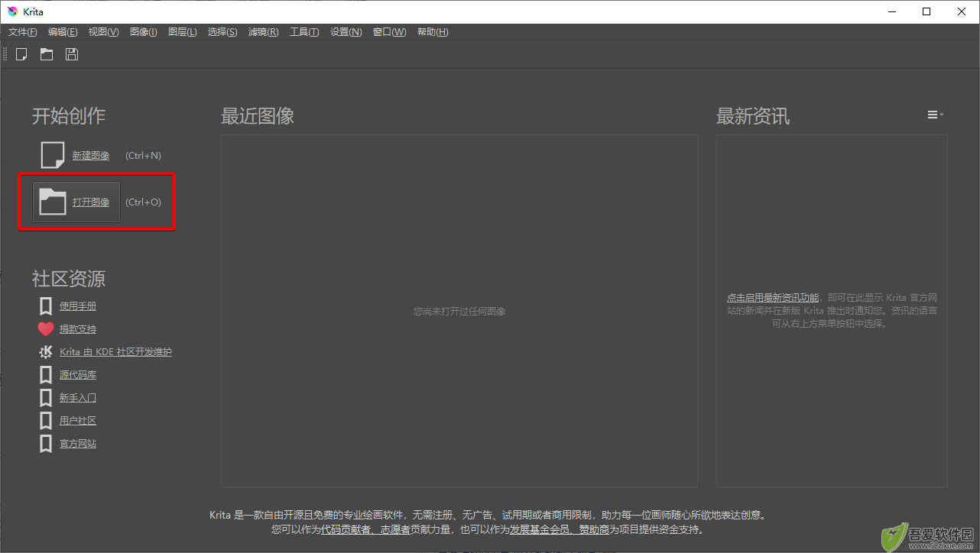The width and height of the screenshot is (980, 553).
Task: Open the 官方网站 link
Action: (x=78, y=444)
